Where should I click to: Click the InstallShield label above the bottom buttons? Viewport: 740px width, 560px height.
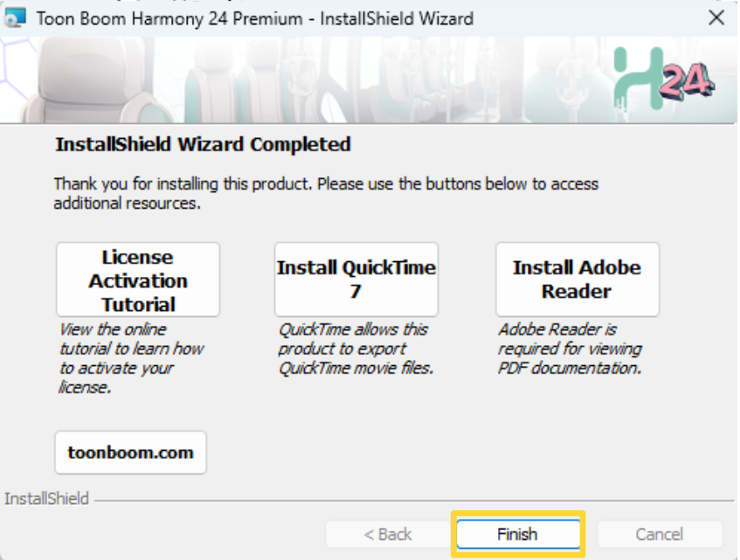(47, 499)
